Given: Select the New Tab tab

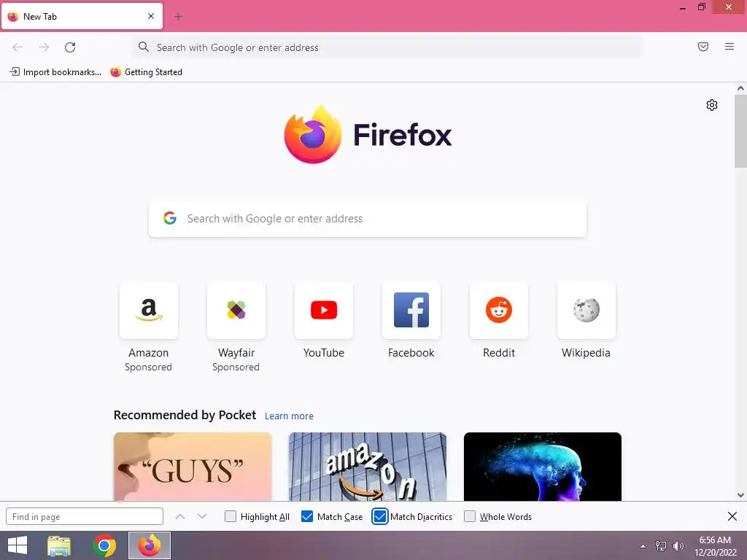Looking at the screenshot, I should (x=82, y=16).
